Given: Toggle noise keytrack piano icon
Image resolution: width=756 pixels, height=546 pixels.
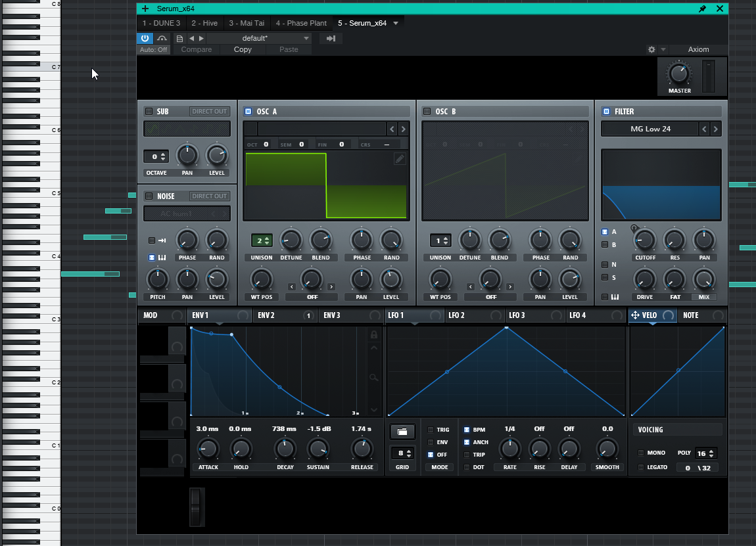Looking at the screenshot, I should point(162,258).
